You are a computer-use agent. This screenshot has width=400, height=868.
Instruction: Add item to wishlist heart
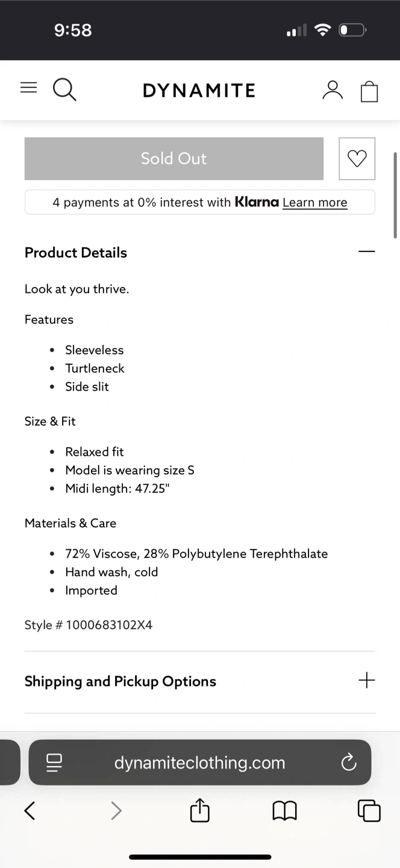pyautogui.click(x=357, y=159)
